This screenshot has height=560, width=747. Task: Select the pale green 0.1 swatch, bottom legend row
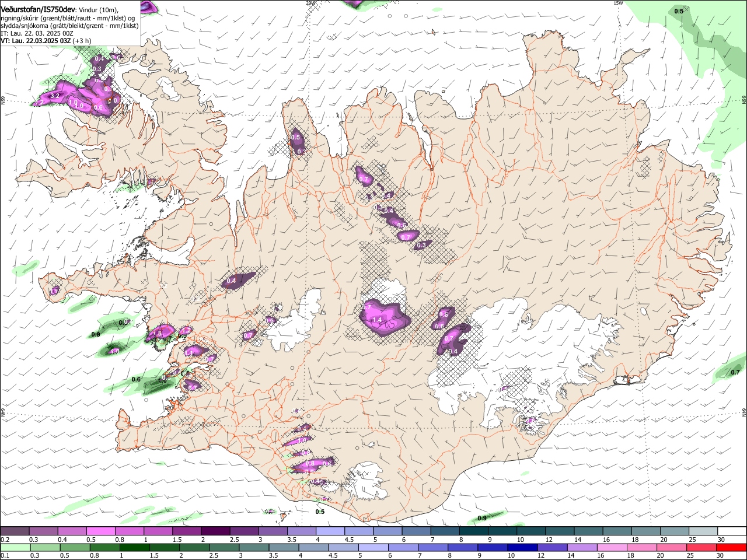[x=15, y=548]
